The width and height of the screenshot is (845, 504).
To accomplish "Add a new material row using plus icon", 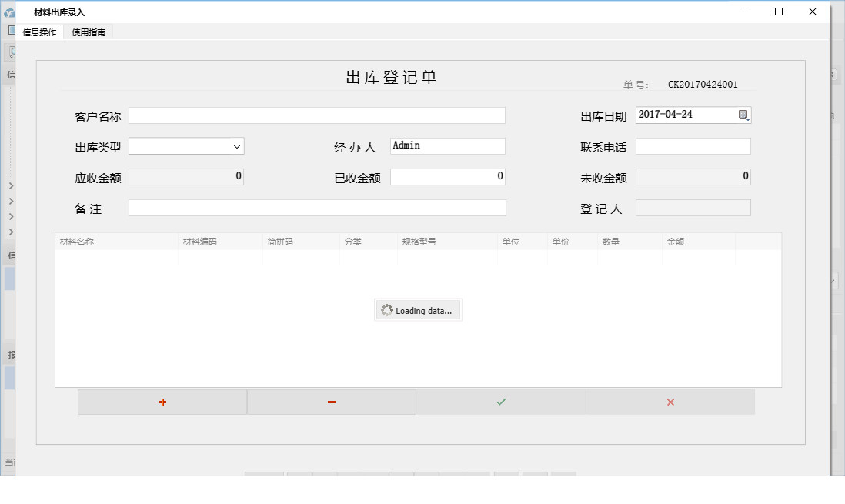I will click(x=162, y=402).
